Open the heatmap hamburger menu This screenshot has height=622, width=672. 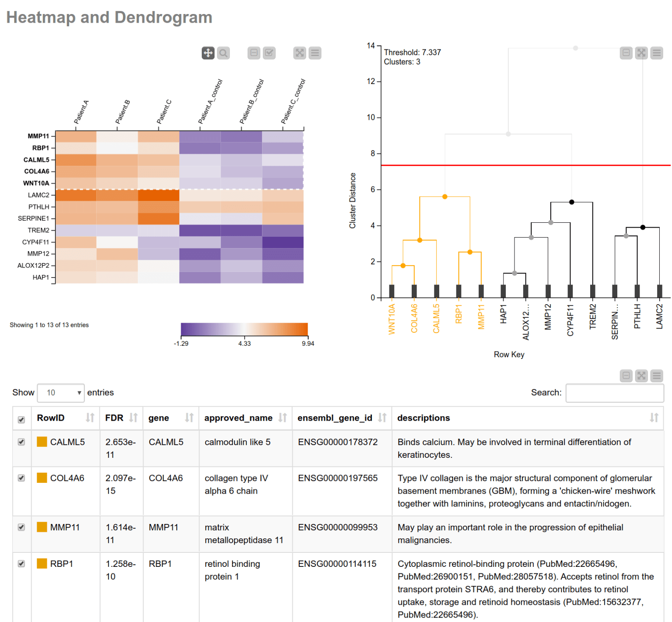click(x=315, y=53)
